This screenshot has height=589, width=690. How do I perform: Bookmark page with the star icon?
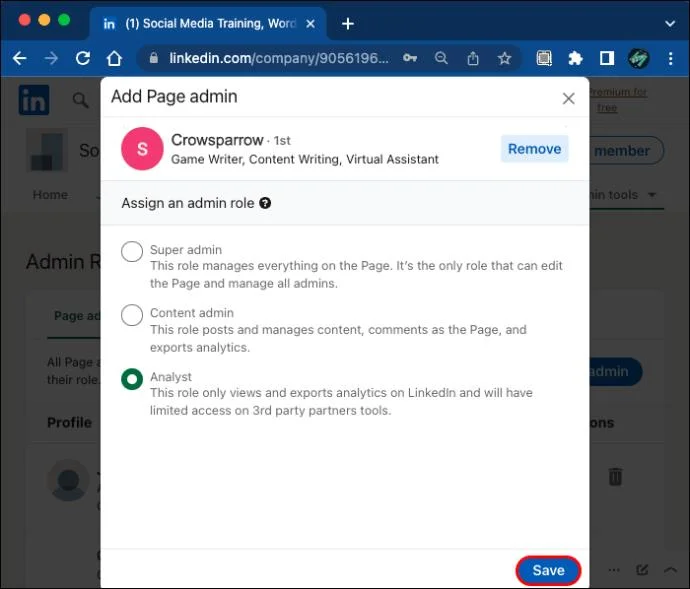504,58
